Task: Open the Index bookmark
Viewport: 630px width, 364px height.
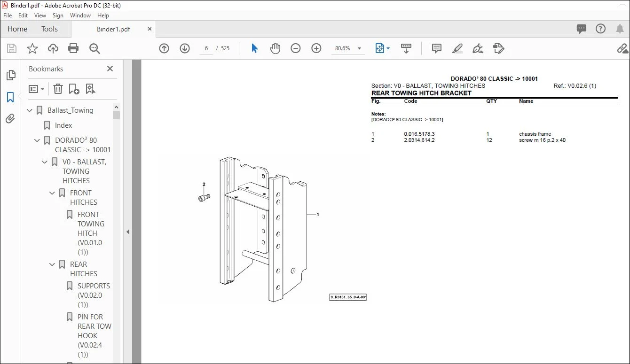Action: click(63, 125)
